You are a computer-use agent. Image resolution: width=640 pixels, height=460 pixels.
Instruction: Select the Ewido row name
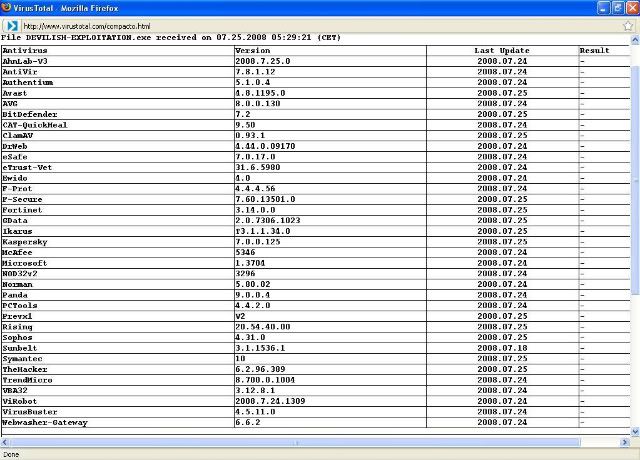coord(15,178)
